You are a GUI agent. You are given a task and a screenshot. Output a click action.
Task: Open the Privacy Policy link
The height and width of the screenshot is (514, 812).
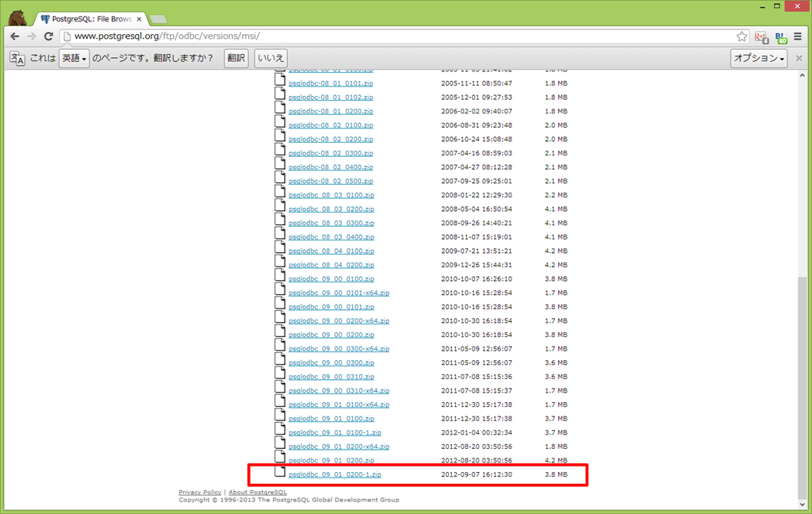(x=200, y=493)
